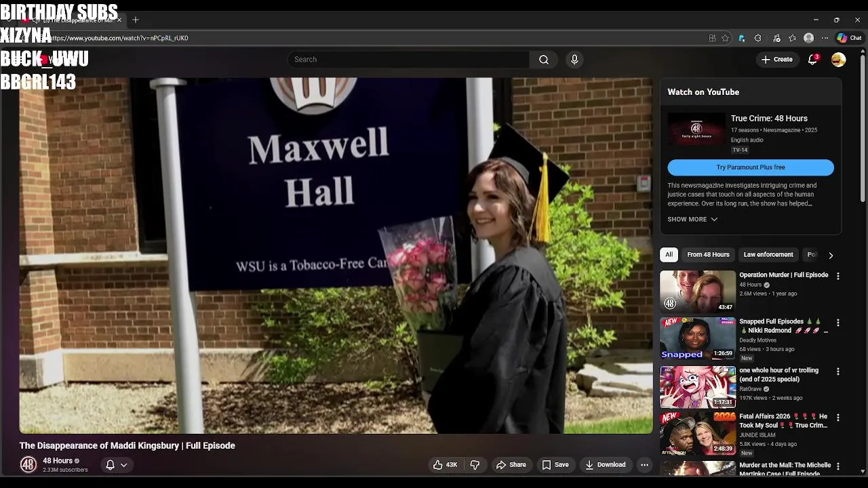The image size is (868, 488).
Task: Toggle the channel notification bell
Action: click(x=110, y=465)
